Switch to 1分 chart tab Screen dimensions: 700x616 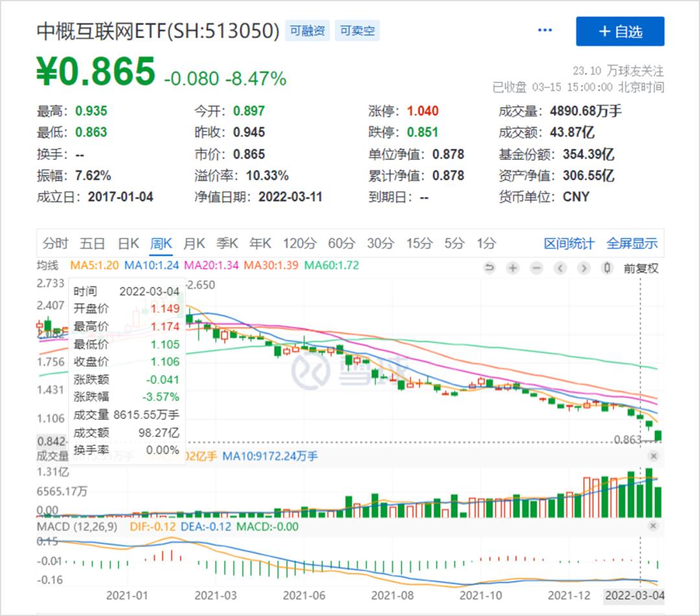coord(487,244)
